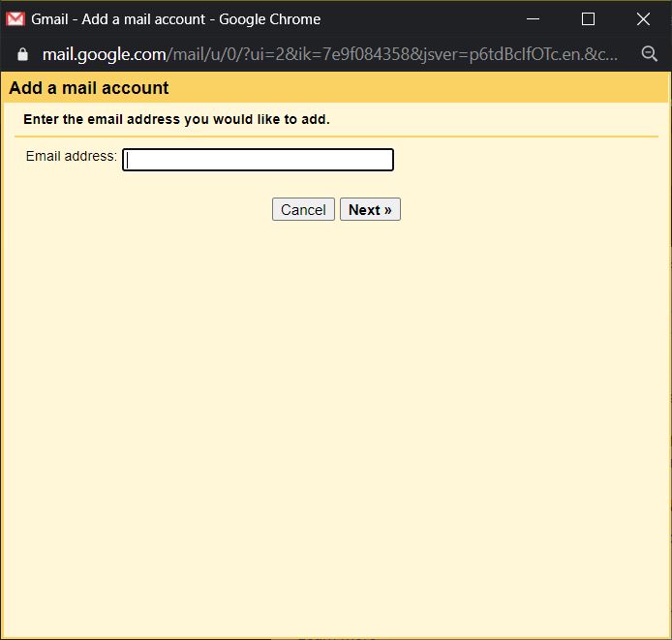Click the "Enter the email address" instruction text
The width and height of the screenshot is (672, 640).
[x=176, y=120]
